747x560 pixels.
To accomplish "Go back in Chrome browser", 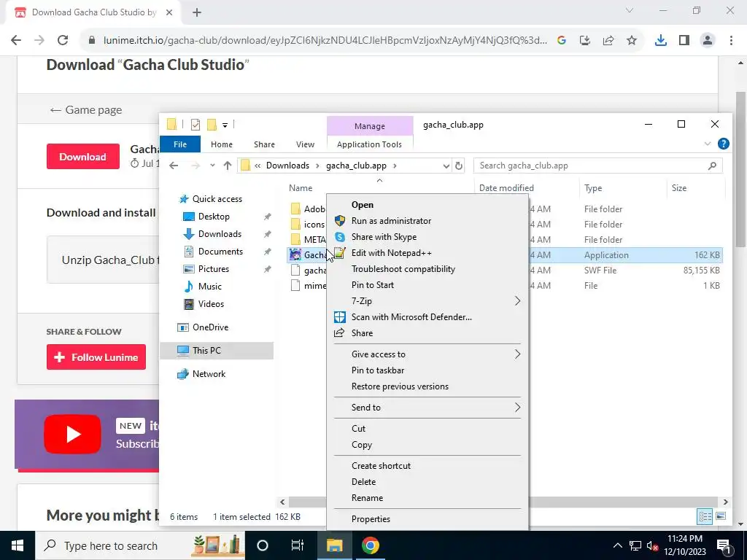I will 16,41.
